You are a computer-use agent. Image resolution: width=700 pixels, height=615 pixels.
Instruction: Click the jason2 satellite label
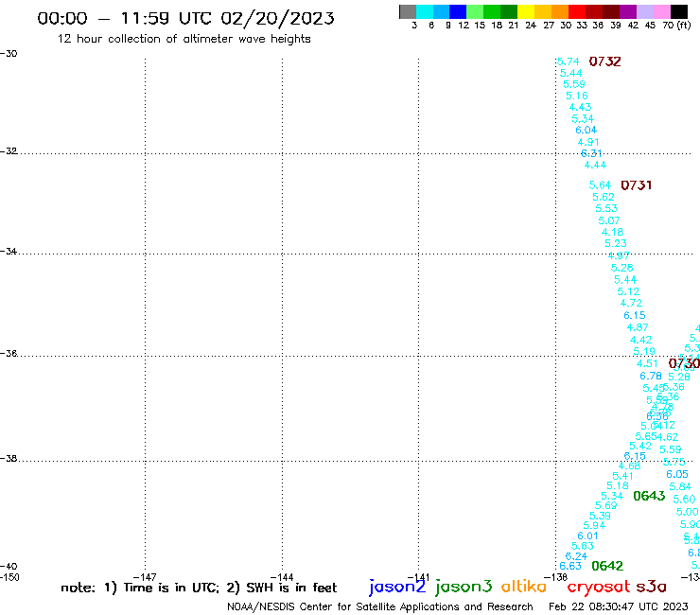(x=397, y=587)
